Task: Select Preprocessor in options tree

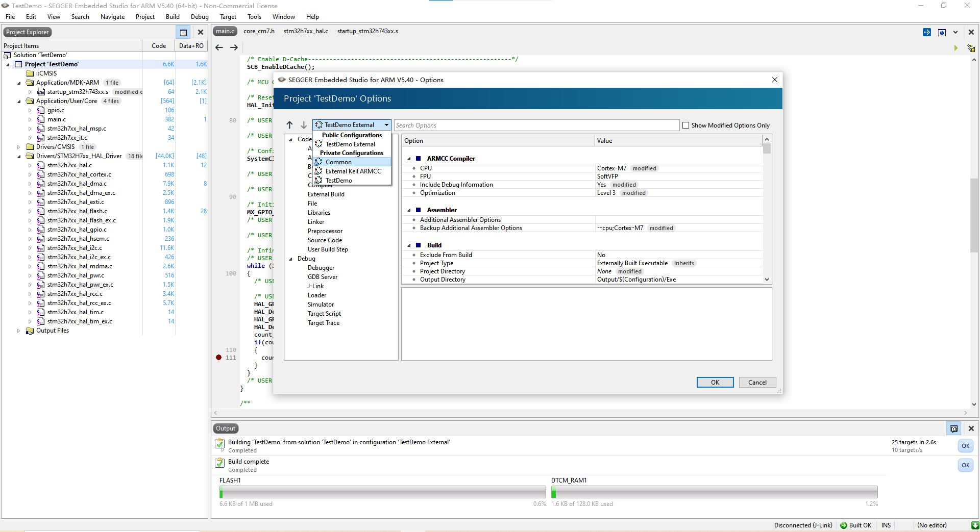Action: click(325, 231)
